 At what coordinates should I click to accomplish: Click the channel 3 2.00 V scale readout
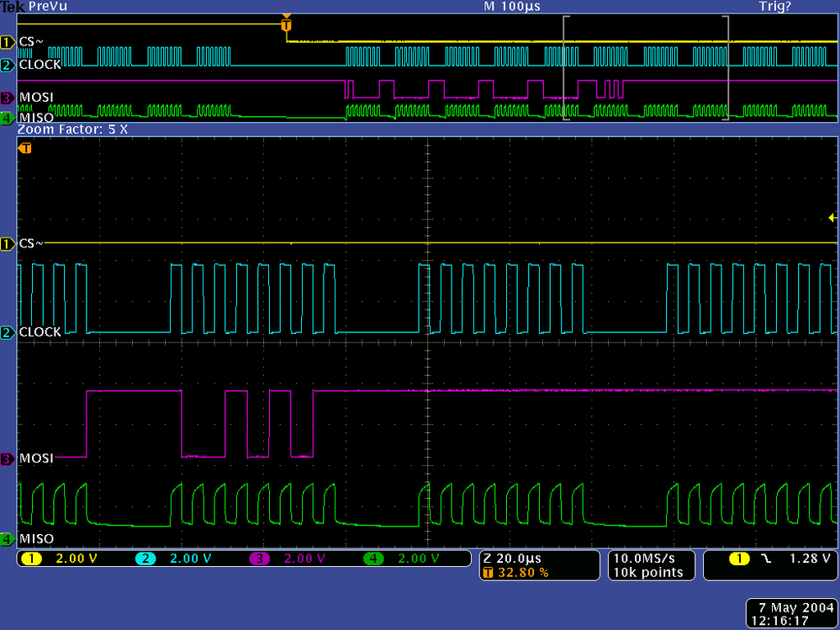tap(305, 559)
